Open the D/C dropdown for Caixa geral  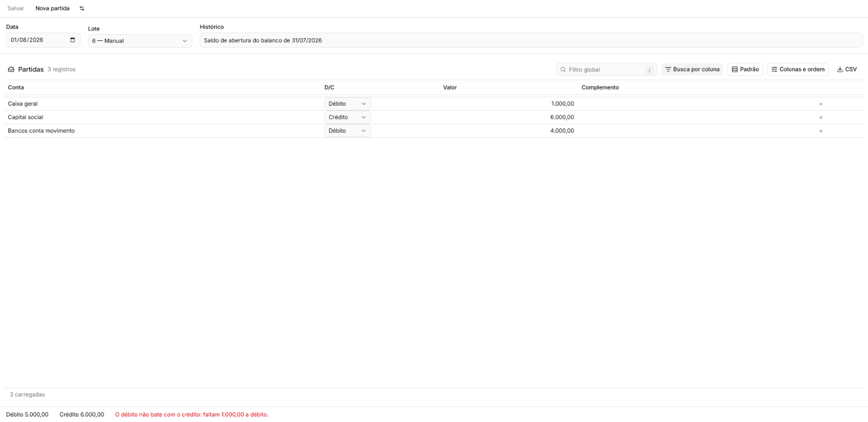(x=348, y=103)
